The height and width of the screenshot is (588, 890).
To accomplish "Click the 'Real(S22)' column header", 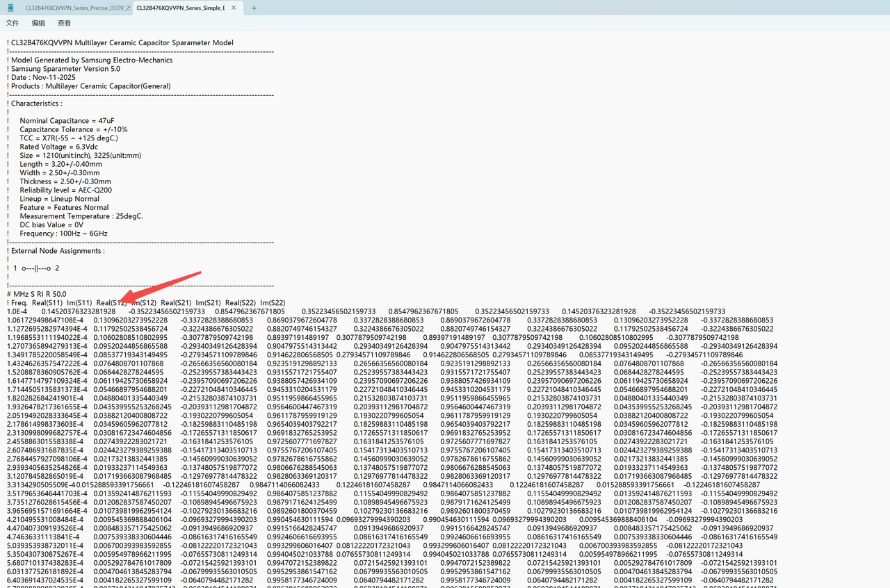I will point(241,303).
